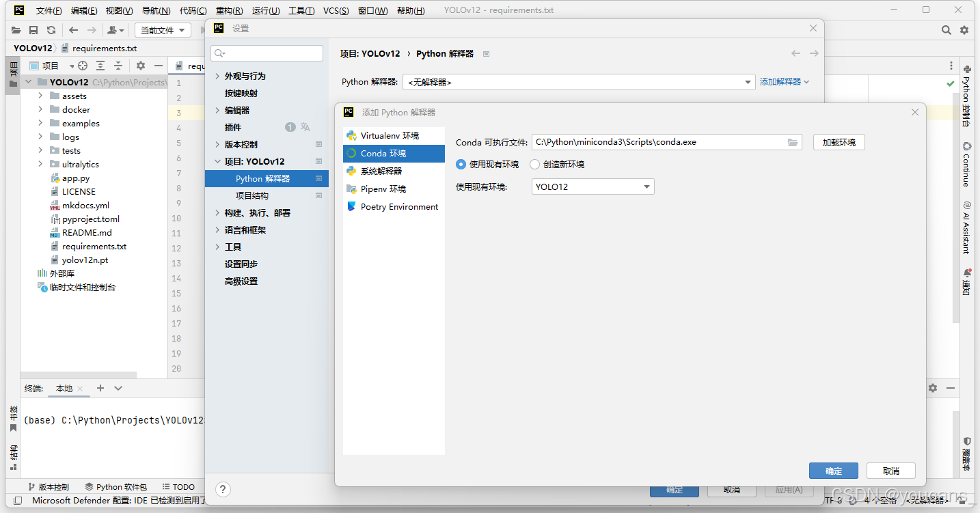Select Pipenv 环境 option

point(394,189)
